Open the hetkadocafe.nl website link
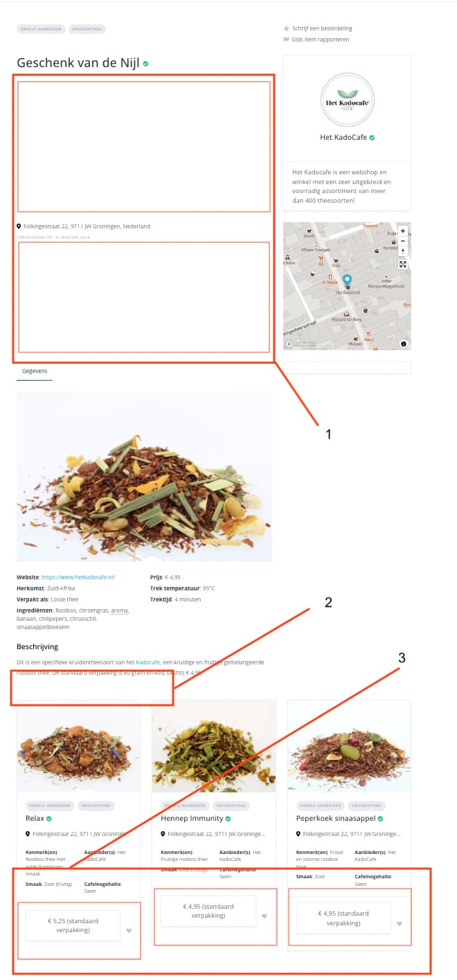The height and width of the screenshot is (980, 457). pyautogui.click(x=78, y=577)
